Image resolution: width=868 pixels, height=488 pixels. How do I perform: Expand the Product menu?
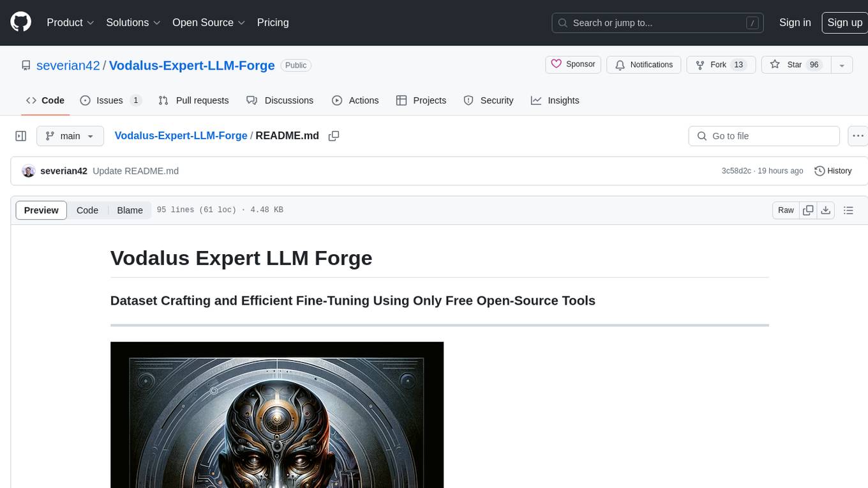point(70,22)
